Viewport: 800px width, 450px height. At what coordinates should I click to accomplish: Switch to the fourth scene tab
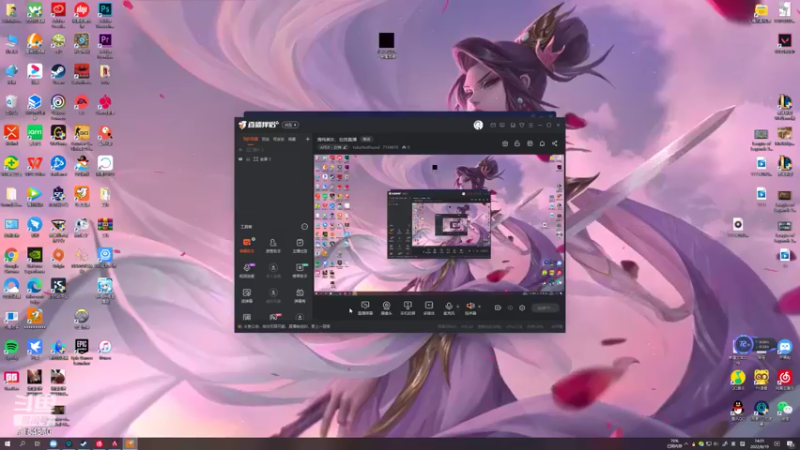click(292, 139)
